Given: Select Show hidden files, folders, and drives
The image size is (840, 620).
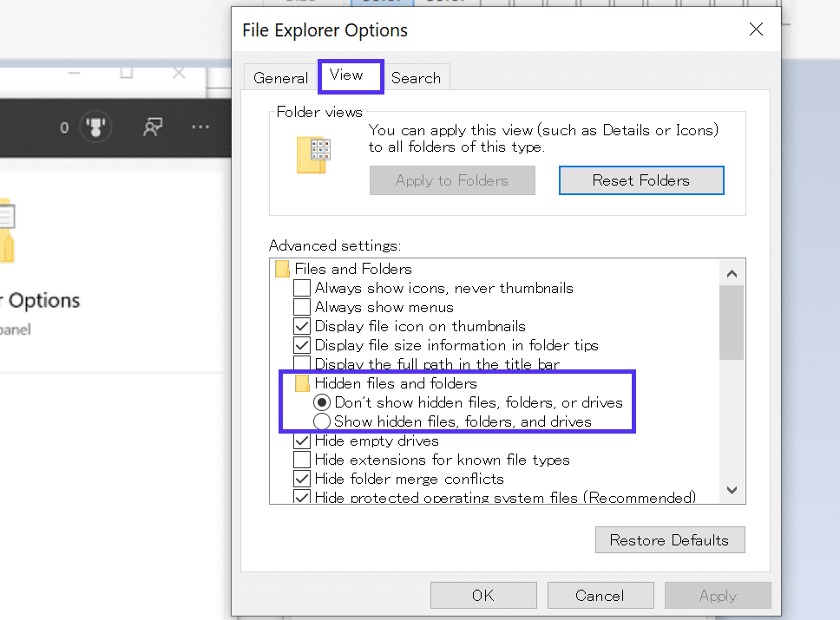Looking at the screenshot, I should 322,421.
